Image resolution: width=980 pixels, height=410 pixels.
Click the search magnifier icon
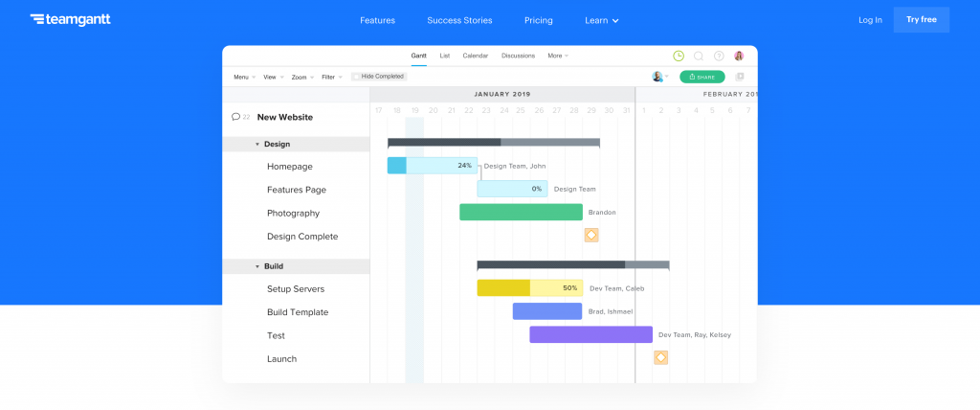coord(699,56)
